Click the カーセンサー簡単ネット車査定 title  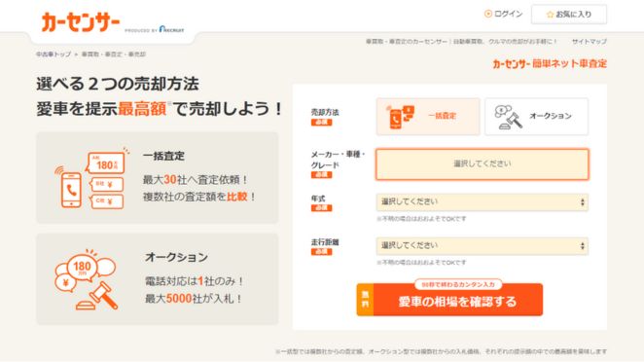point(550,63)
